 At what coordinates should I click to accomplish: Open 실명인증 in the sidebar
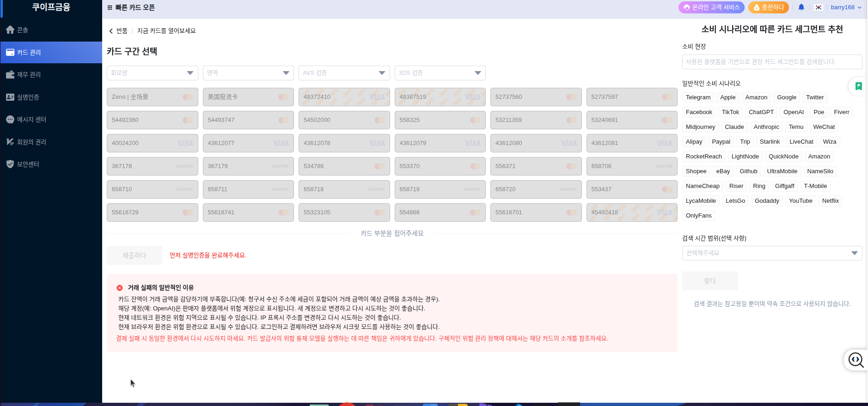(x=51, y=97)
